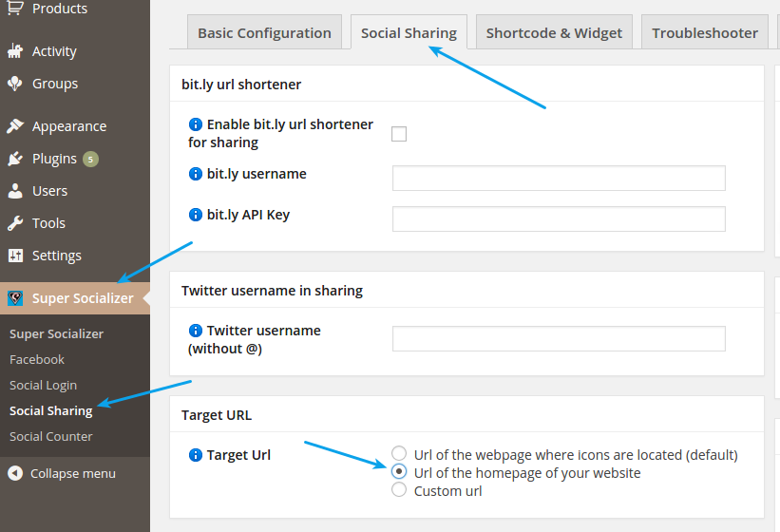Click the bit.ly API Key input field
The height and width of the screenshot is (532, 780).
[559, 218]
